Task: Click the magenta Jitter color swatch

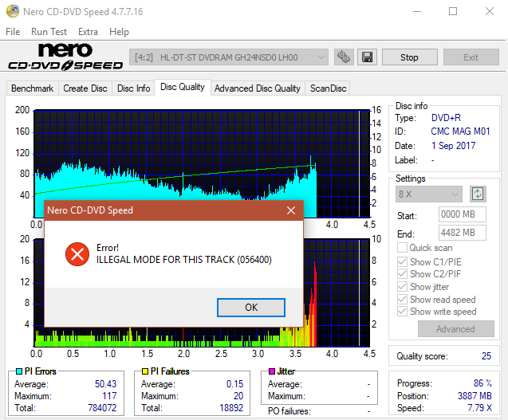Action: click(x=272, y=371)
